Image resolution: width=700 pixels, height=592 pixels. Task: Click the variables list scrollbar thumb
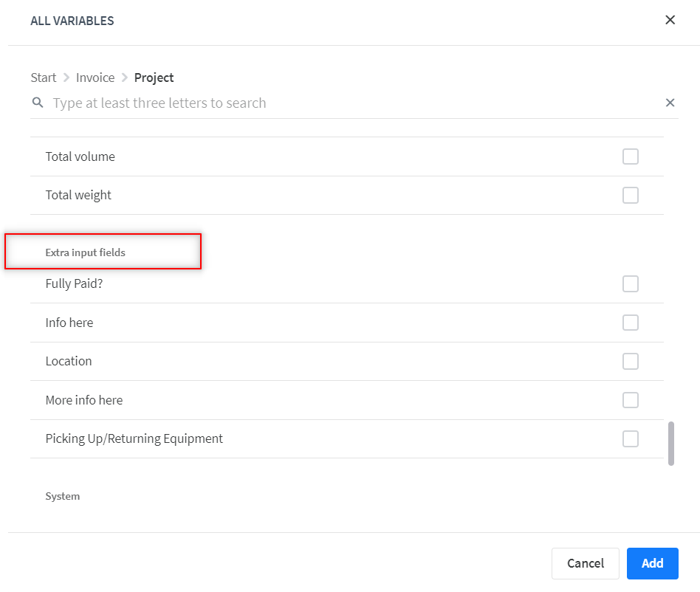[x=671, y=444]
